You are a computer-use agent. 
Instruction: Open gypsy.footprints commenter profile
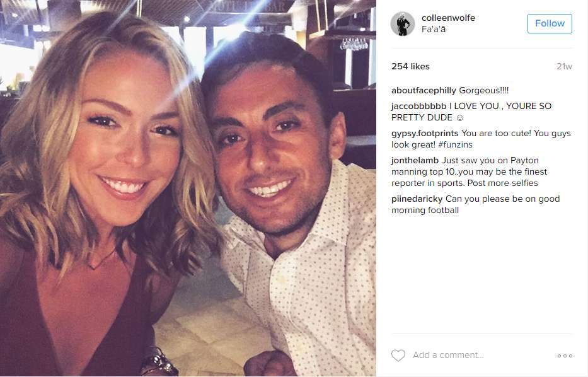click(425, 133)
